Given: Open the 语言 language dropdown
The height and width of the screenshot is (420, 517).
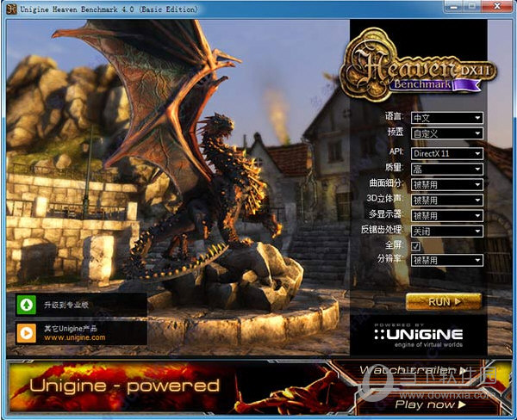Looking at the screenshot, I should click(x=446, y=118).
